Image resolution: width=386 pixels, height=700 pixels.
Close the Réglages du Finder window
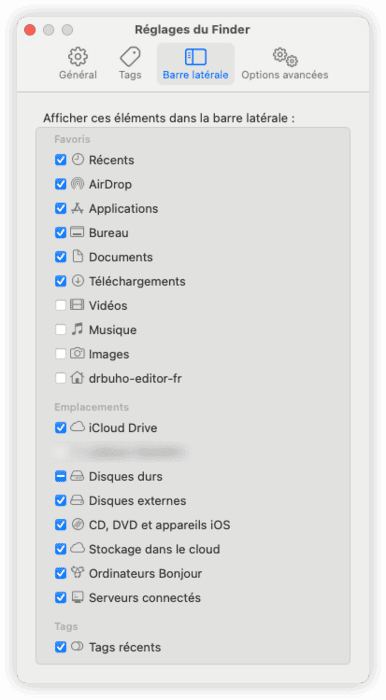29,30
